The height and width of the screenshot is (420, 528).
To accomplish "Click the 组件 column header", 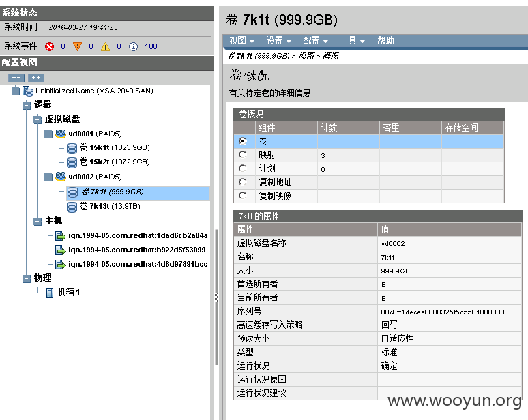I will 287,128.
